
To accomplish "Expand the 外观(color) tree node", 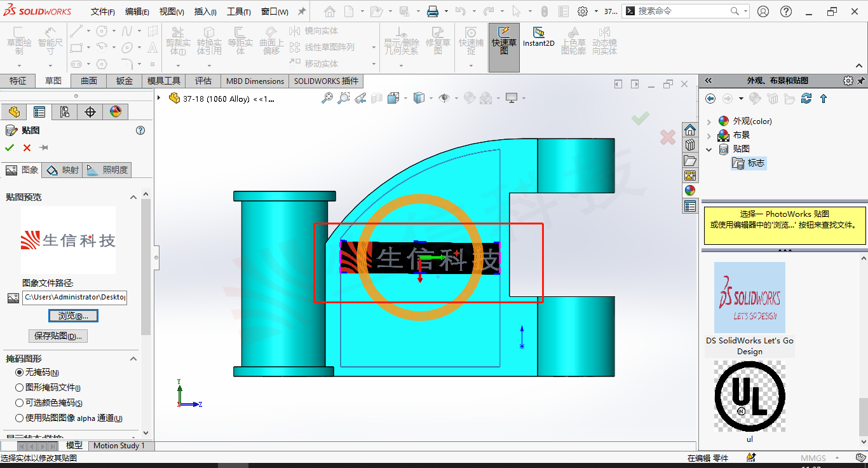I will point(710,121).
